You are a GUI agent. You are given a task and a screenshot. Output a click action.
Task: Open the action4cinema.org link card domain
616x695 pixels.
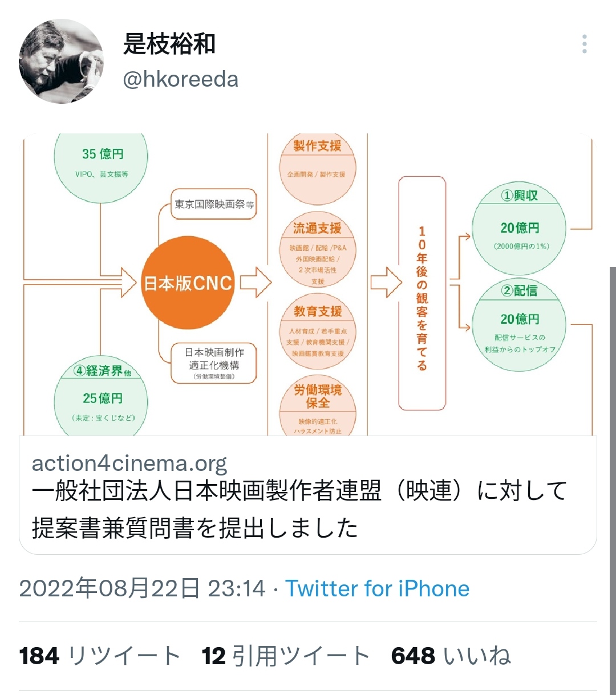tap(129, 464)
